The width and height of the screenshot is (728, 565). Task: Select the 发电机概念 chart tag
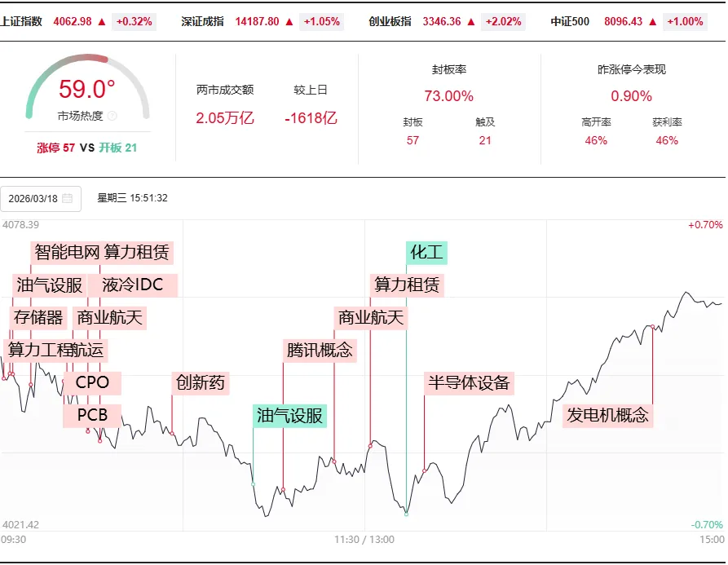pos(607,415)
